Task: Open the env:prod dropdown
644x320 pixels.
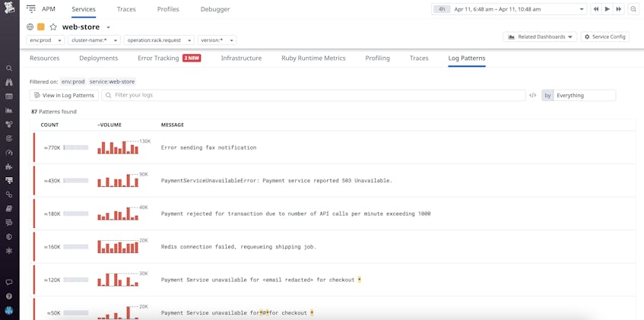Action: coord(46,40)
